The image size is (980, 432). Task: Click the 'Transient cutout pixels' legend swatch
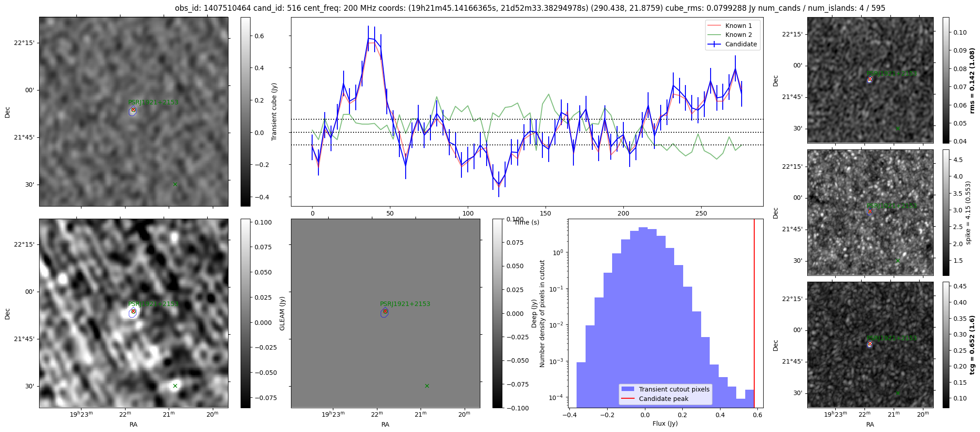click(628, 389)
